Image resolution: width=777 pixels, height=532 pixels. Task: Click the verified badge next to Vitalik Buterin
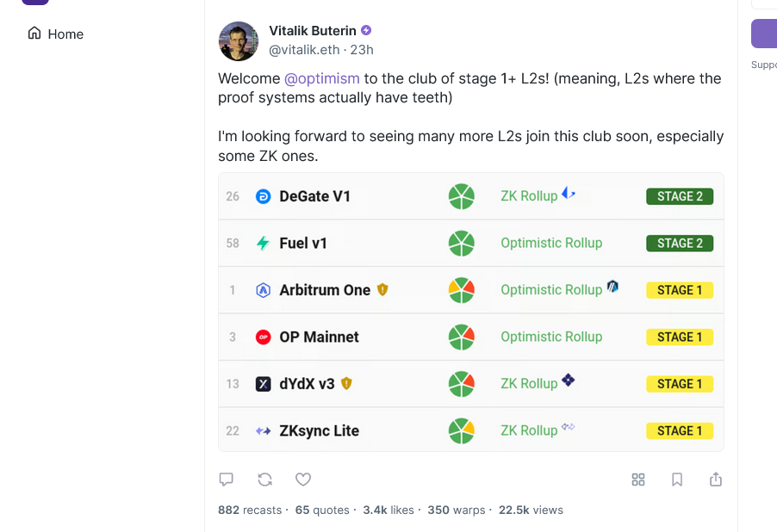click(x=366, y=29)
